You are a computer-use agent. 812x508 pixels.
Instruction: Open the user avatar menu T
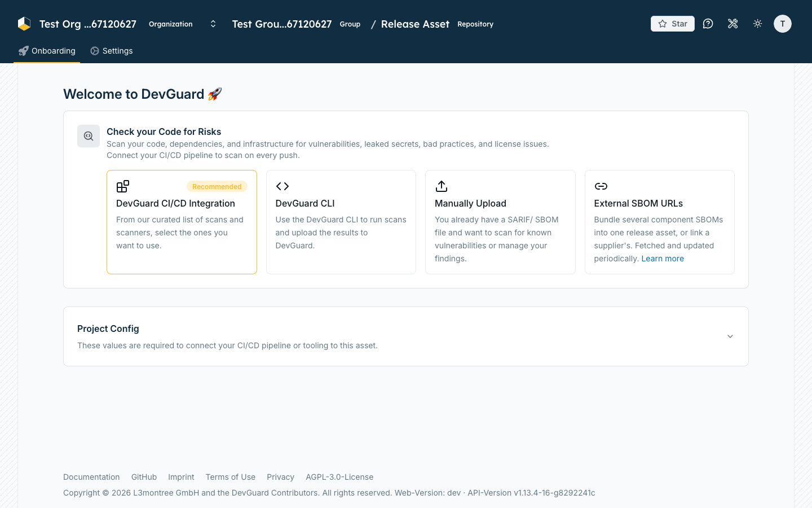point(782,24)
